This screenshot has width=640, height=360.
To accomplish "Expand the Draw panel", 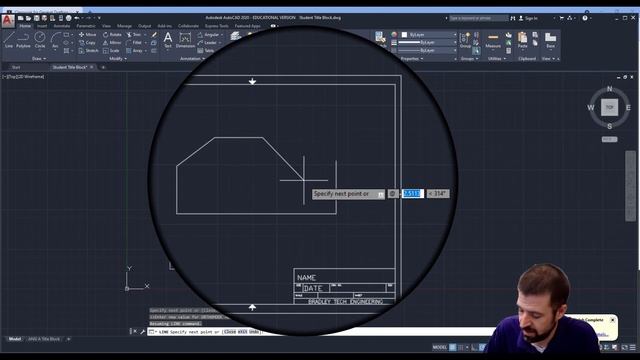I will (x=39, y=59).
